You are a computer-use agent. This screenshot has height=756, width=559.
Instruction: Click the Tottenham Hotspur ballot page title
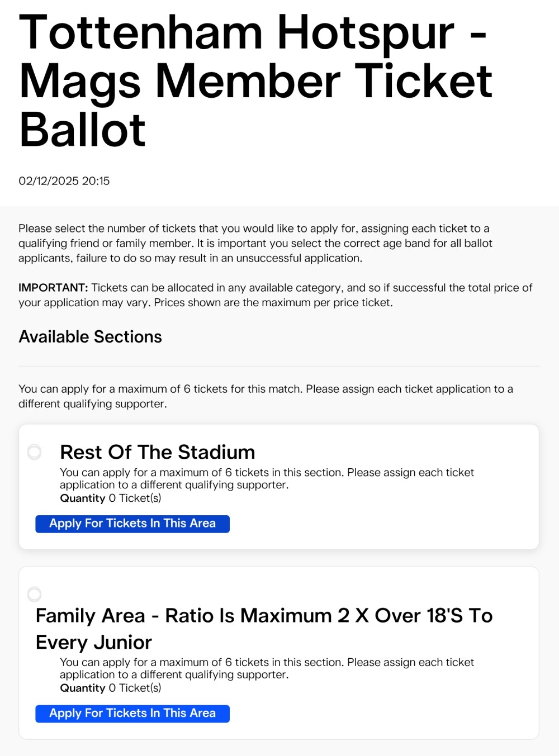click(255, 81)
